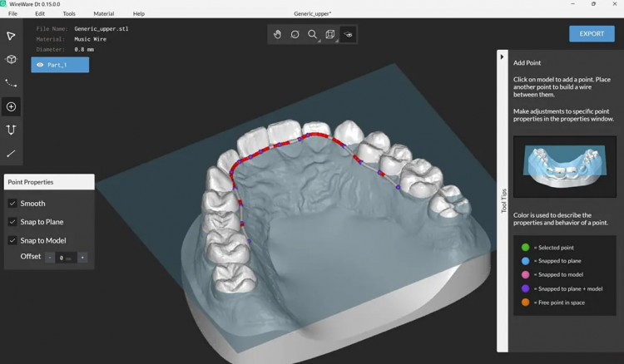Open the Material menu
624x364 pixels.
point(104,13)
